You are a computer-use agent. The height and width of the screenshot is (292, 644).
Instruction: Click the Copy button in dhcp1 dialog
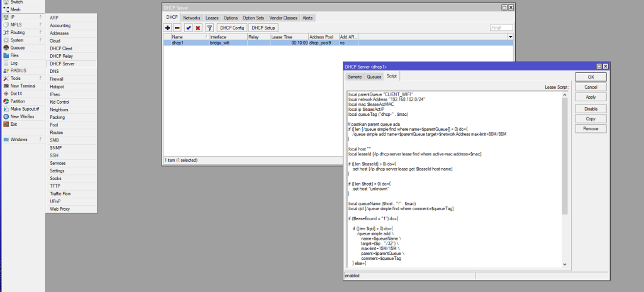(x=591, y=119)
